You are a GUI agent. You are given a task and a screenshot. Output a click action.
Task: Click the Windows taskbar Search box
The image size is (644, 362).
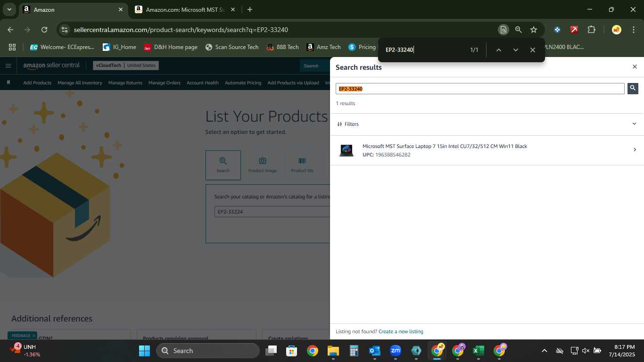208,351
